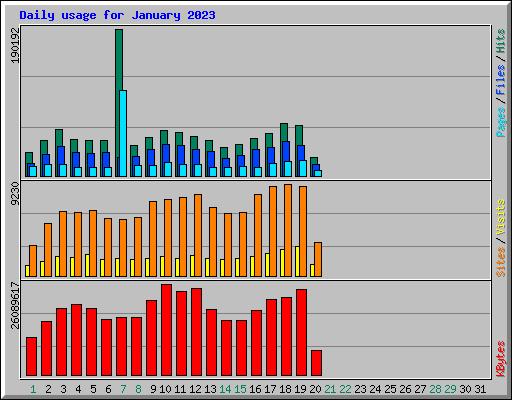The width and height of the screenshot is (512, 400).
Task: Click day 25 on the x-axis
Action: 390,389
